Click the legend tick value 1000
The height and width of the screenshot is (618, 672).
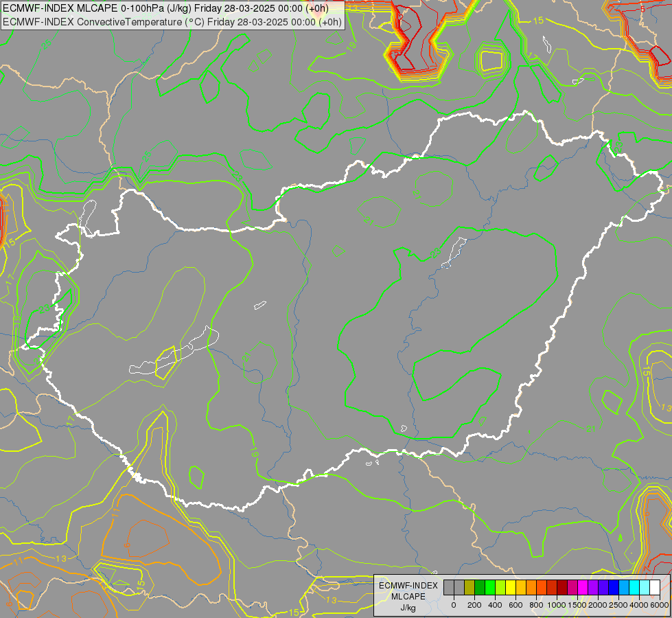(557, 605)
